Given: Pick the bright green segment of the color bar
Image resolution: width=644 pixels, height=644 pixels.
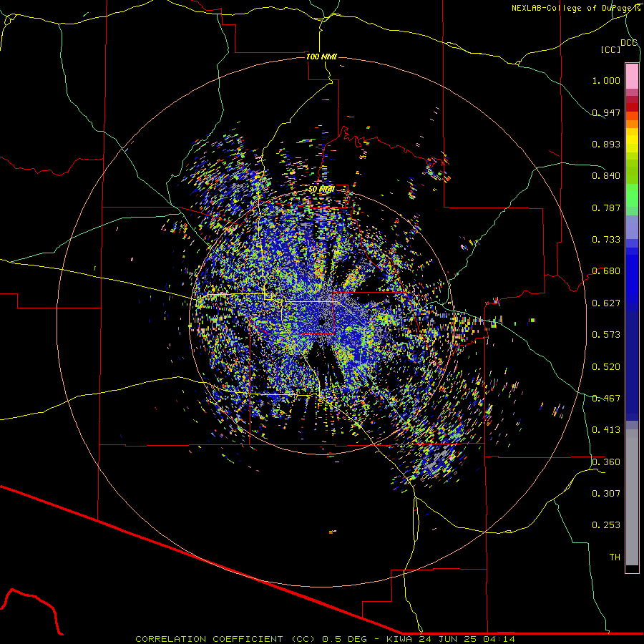Looking at the screenshot, I should (632, 195).
